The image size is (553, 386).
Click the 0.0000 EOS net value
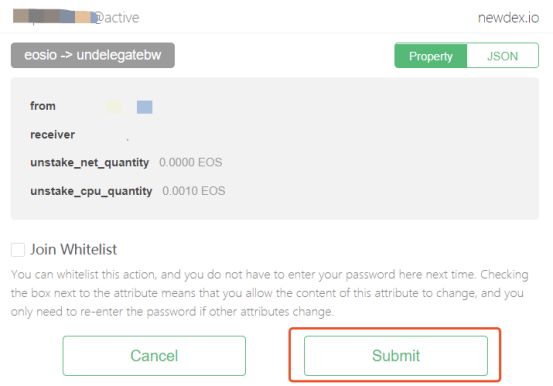(x=190, y=162)
